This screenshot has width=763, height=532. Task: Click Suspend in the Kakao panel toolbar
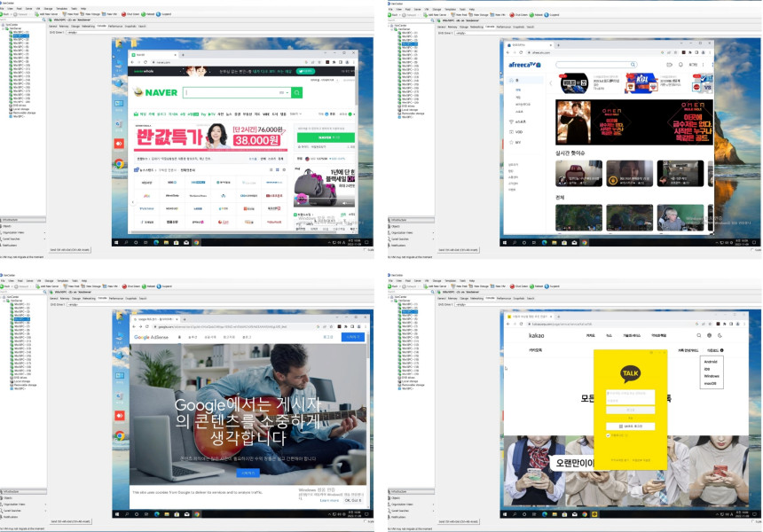(553, 286)
